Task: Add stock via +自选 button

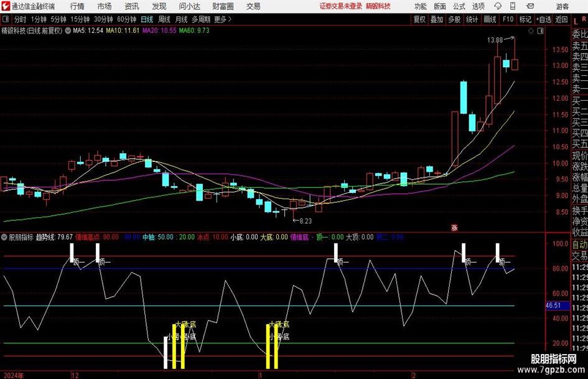Action: (x=544, y=19)
